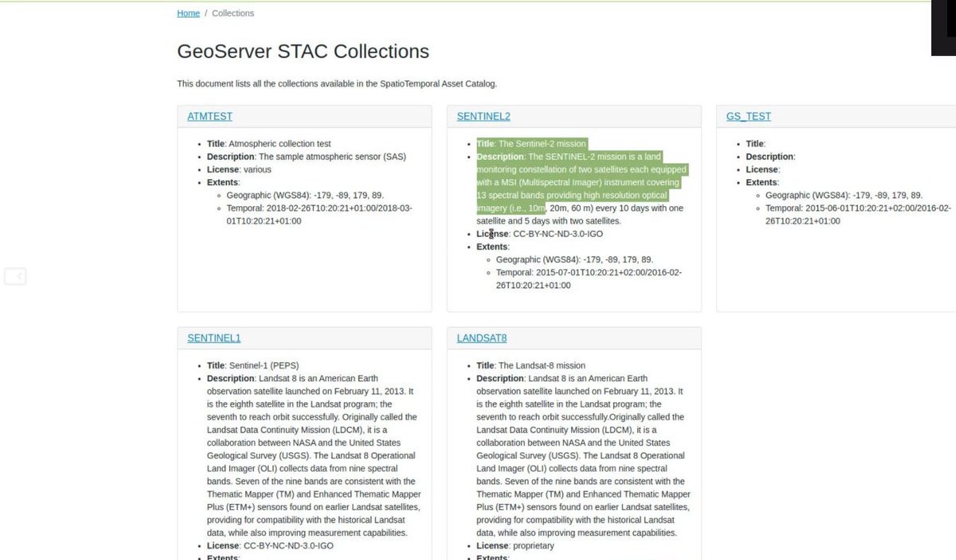Click 'License: various' in ATMTEST card
The height and width of the screenshot is (560, 956).
[239, 170]
